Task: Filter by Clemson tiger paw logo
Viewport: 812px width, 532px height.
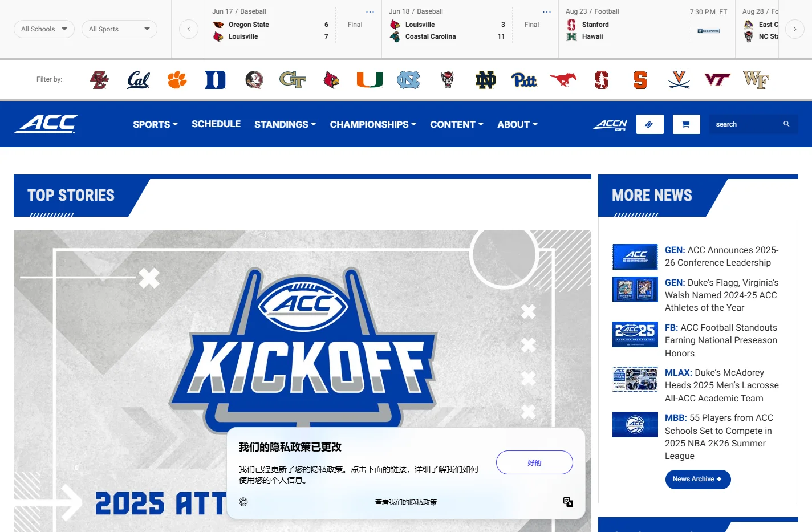Action: click(177, 80)
